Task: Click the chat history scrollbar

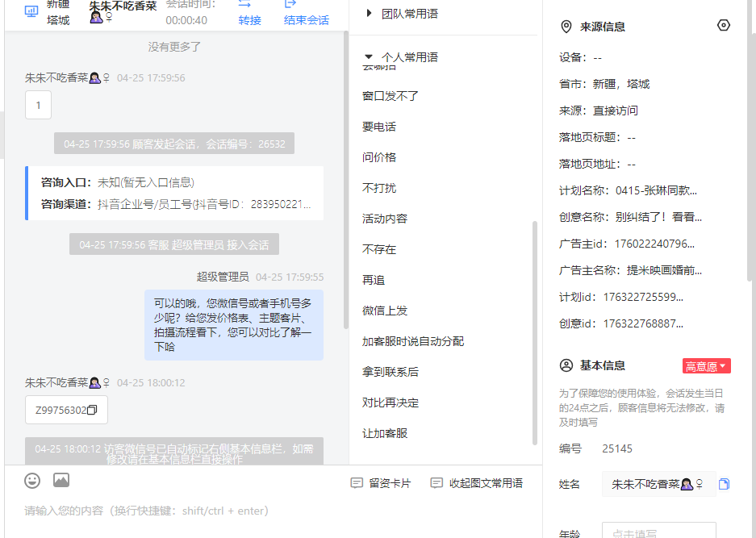Action: click(345, 179)
